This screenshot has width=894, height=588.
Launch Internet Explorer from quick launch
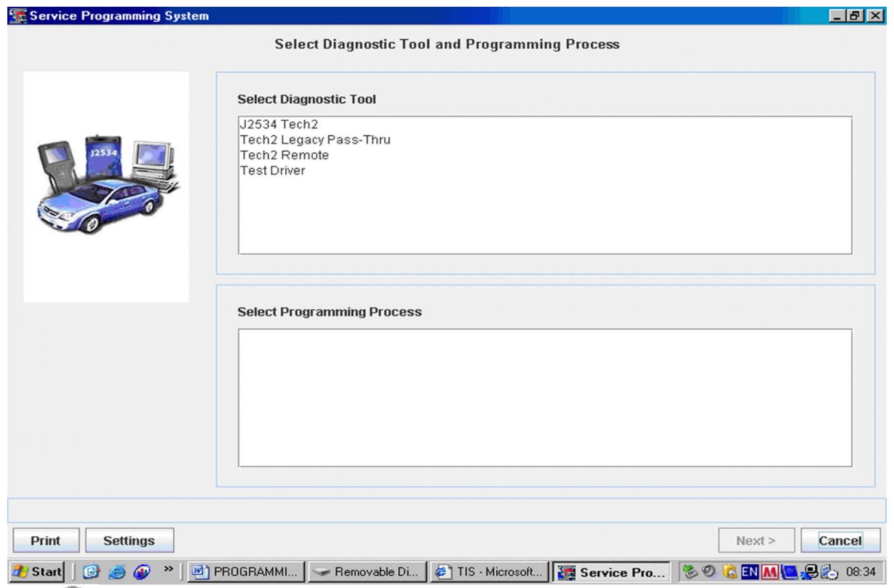click(116, 572)
